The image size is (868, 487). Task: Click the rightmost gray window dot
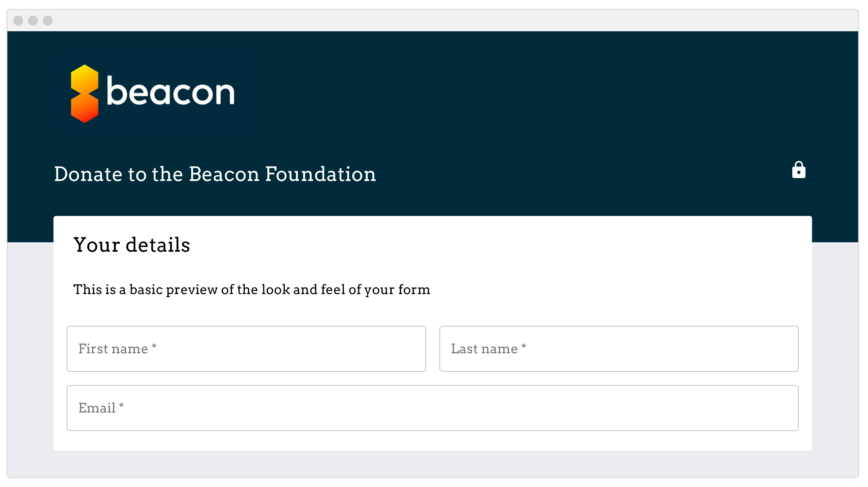pos(48,21)
